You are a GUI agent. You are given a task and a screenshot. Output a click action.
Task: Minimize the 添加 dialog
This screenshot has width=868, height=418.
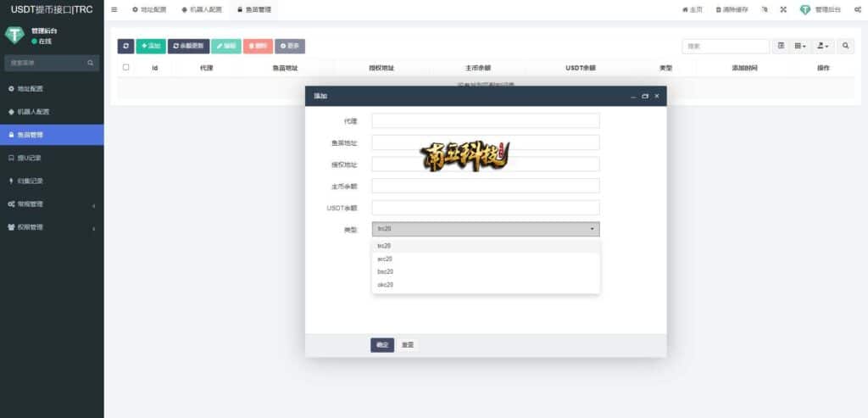[x=633, y=97]
